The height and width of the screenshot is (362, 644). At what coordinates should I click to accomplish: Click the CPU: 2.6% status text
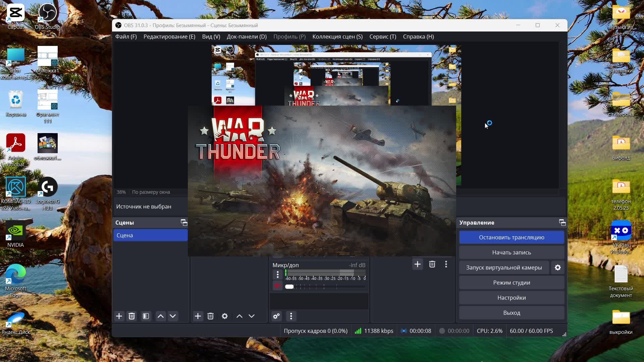point(490,331)
